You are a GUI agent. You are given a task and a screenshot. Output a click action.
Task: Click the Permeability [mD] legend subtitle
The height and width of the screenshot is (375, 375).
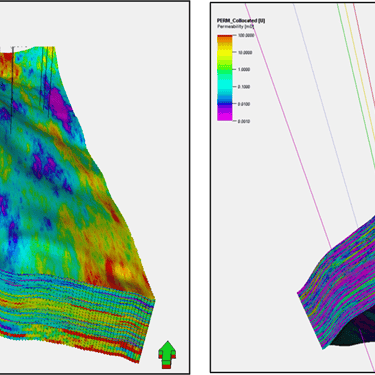pos(235,26)
